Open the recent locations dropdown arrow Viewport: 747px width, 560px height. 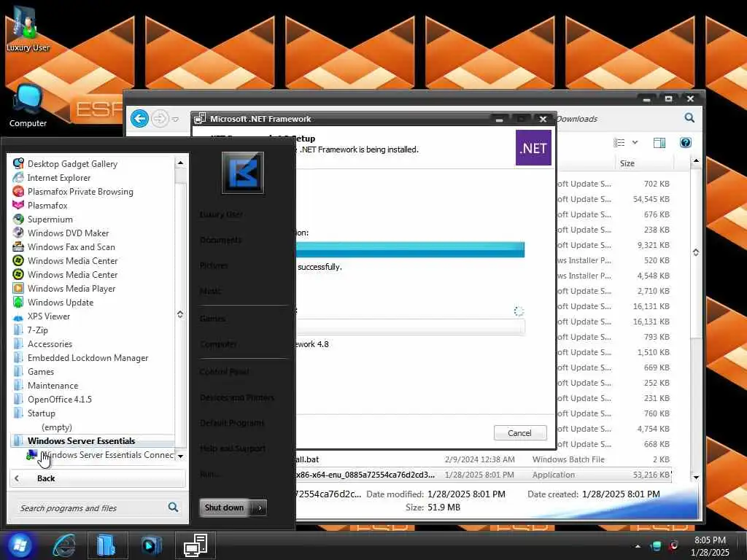click(175, 119)
